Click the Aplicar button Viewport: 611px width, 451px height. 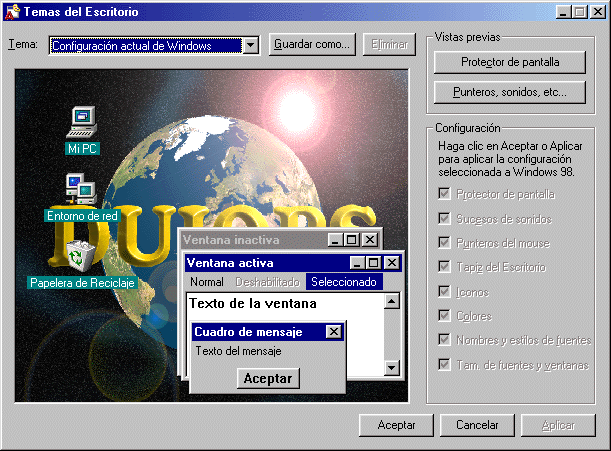point(558,425)
